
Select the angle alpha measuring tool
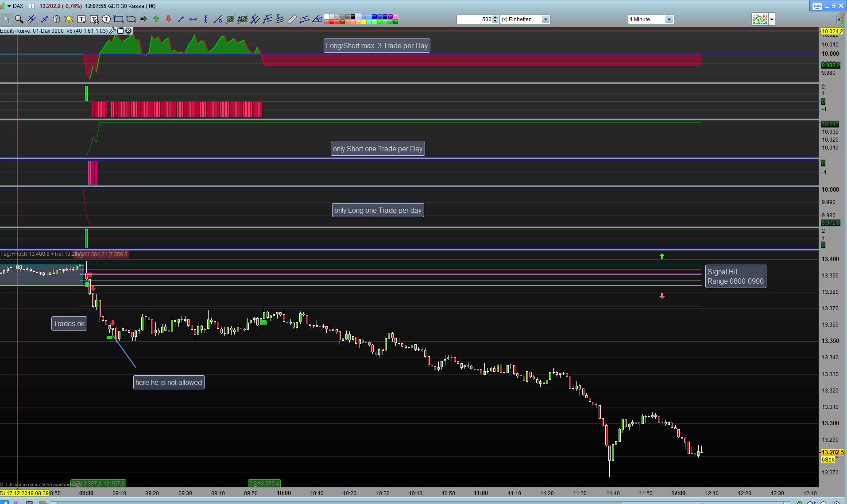tap(317, 19)
